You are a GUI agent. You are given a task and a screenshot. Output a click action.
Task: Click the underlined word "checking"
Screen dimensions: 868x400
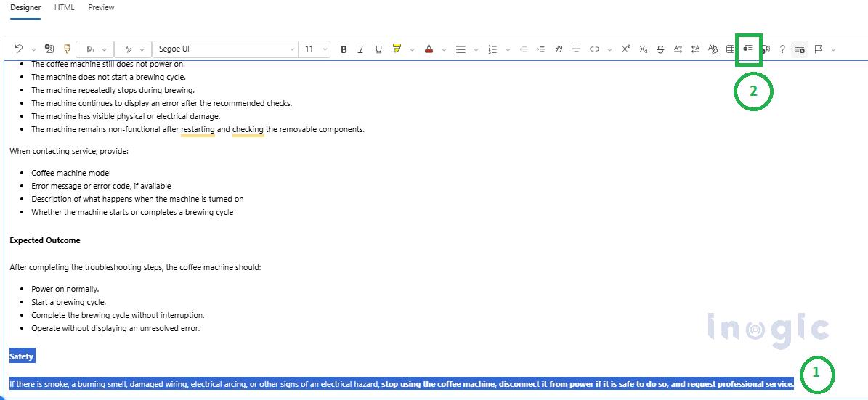[248, 129]
